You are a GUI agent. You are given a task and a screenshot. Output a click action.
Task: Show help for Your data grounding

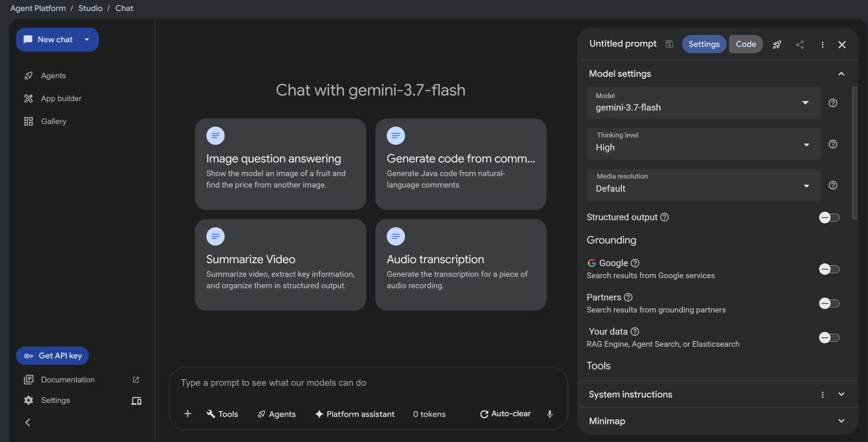point(635,332)
